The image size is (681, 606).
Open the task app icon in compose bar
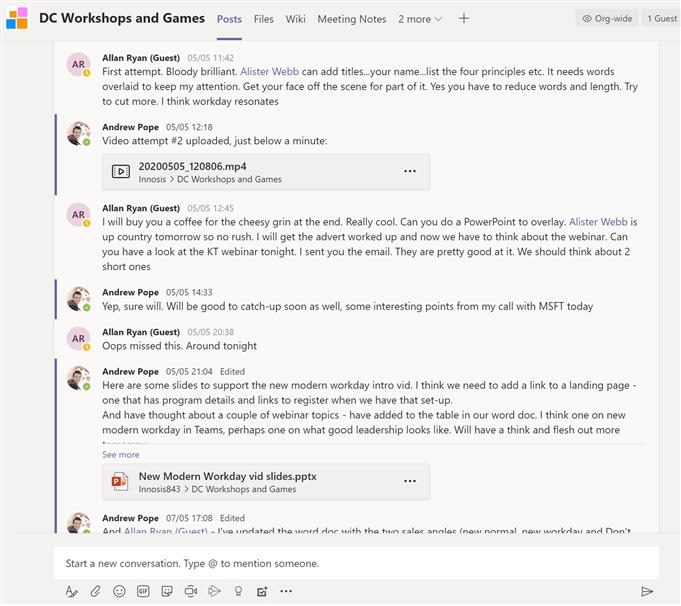click(262, 591)
